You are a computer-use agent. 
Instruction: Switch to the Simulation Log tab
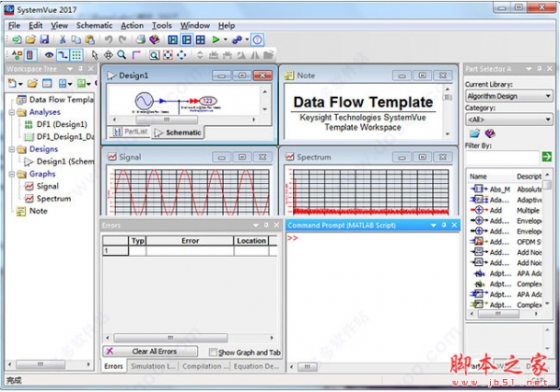click(152, 366)
